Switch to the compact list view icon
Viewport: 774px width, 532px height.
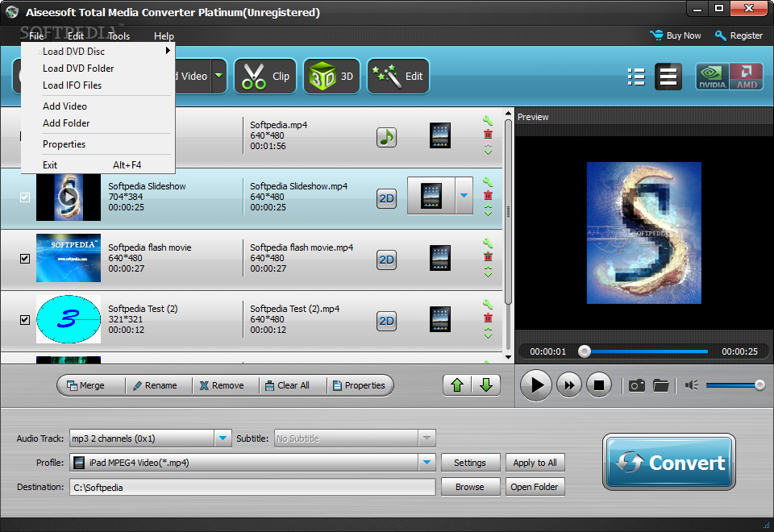[x=636, y=77]
